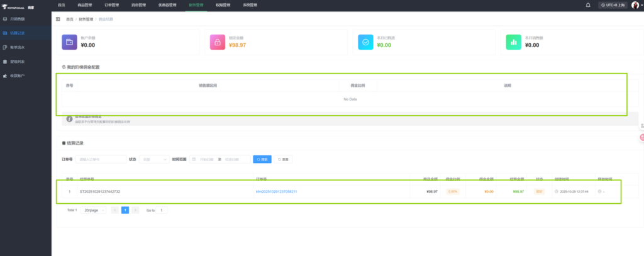644x256 pixels.
Task: Click the blue checkmark settled icon
Action: coord(365,42)
